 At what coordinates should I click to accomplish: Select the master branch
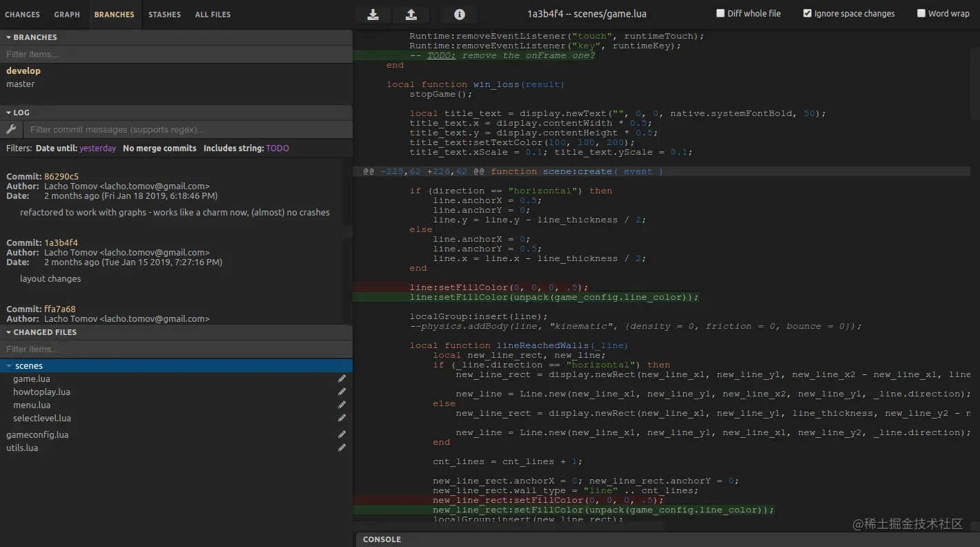pos(20,84)
